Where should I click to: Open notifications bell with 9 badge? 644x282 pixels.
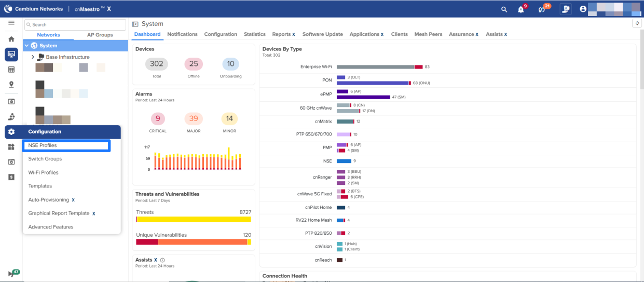pos(522,9)
